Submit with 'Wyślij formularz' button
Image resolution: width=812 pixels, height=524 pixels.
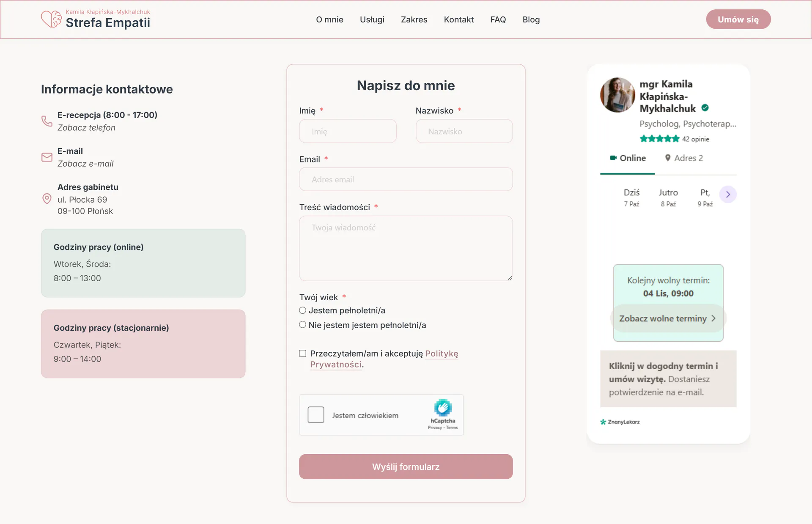click(x=406, y=467)
